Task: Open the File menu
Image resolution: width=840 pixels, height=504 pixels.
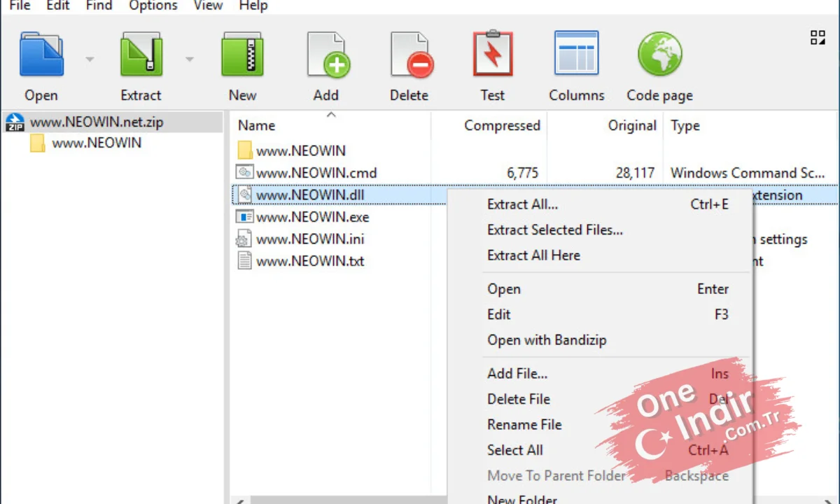Action: pos(20,6)
